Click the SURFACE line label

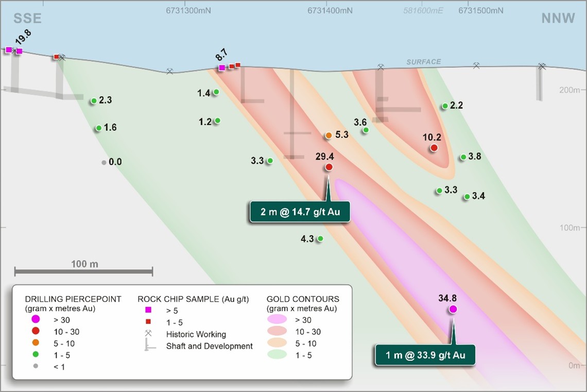423,61
